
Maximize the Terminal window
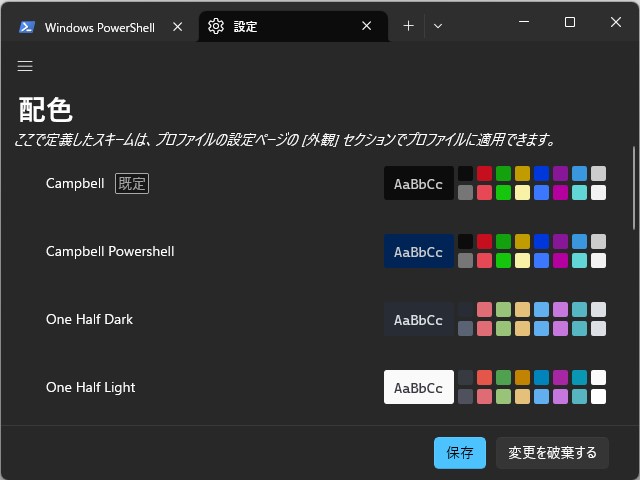click(570, 22)
